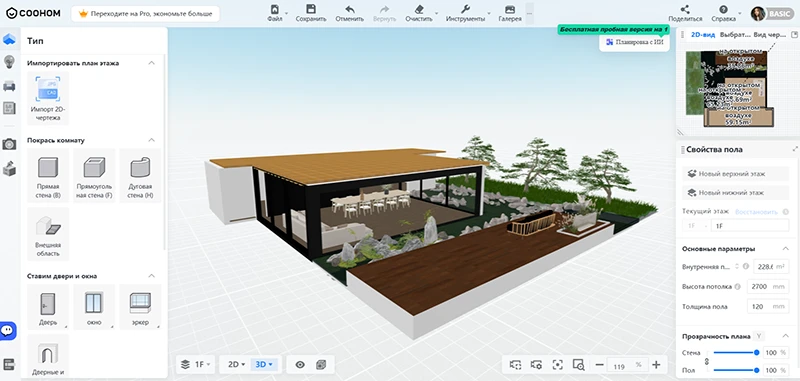Click the Толщина пола 120 field
Viewport: 800px width, 381px height.
coord(767,307)
